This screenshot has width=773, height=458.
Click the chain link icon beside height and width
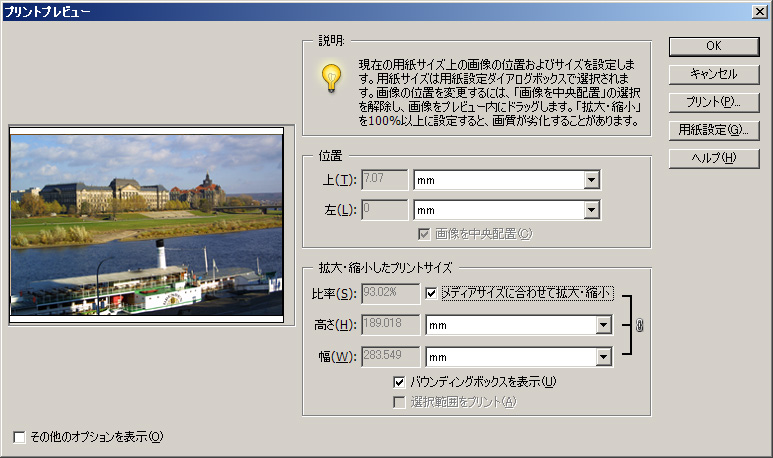point(640,325)
